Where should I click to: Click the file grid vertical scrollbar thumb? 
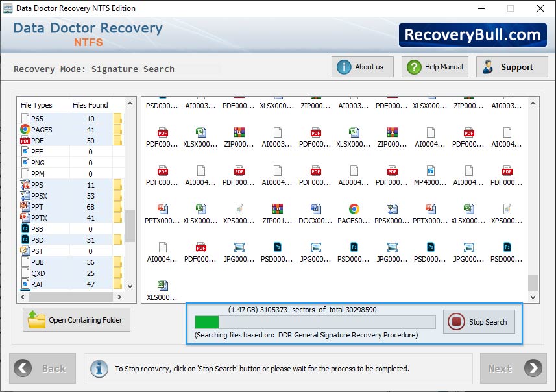point(533,283)
